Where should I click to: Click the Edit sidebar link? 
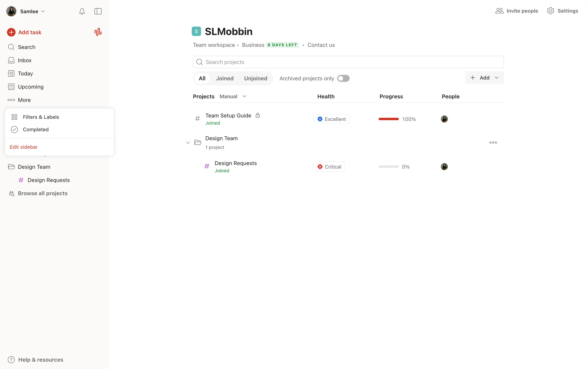(24, 147)
